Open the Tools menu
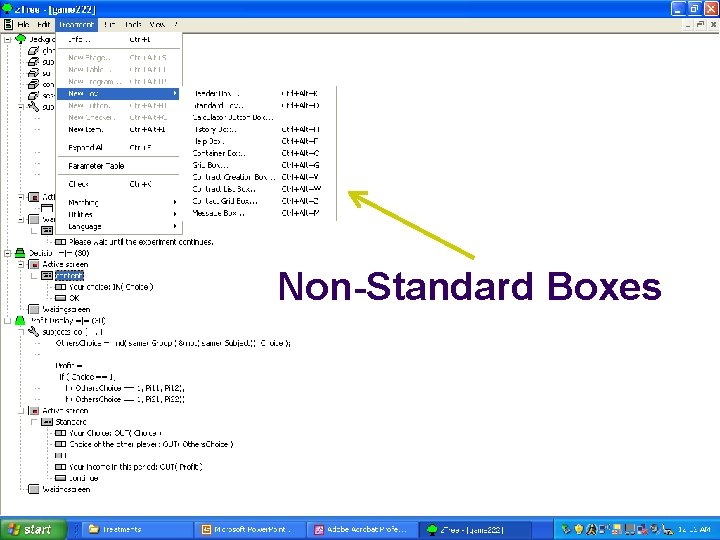The height and width of the screenshot is (540, 720). (133, 24)
